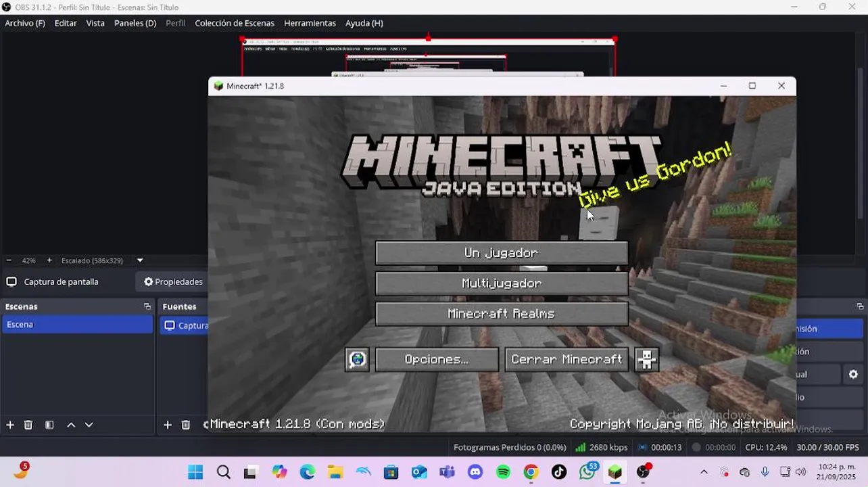This screenshot has width=868, height=487.
Task: Click the 42% zoom level text
Action: click(29, 260)
